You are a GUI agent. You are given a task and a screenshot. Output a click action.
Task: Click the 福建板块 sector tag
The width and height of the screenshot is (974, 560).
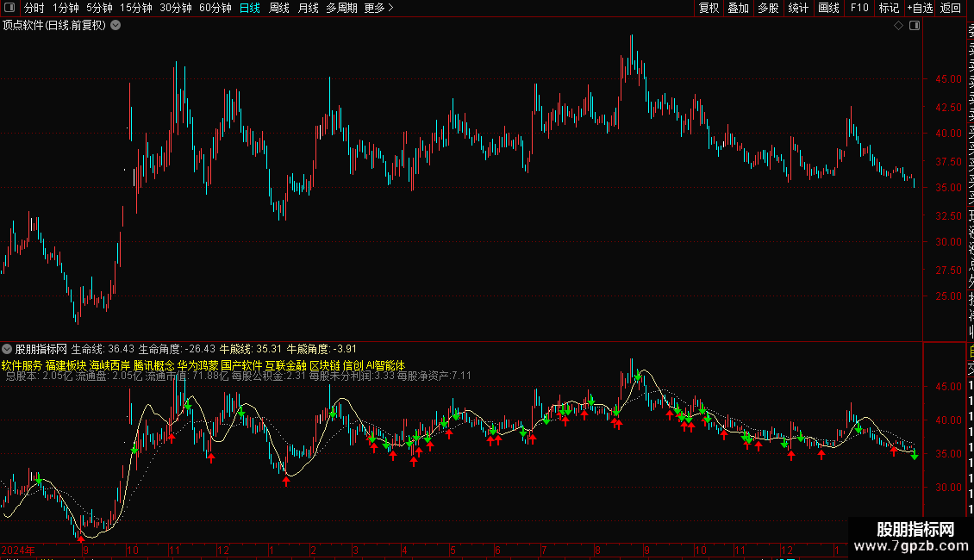pyautogui.click(x=66, y=365)
